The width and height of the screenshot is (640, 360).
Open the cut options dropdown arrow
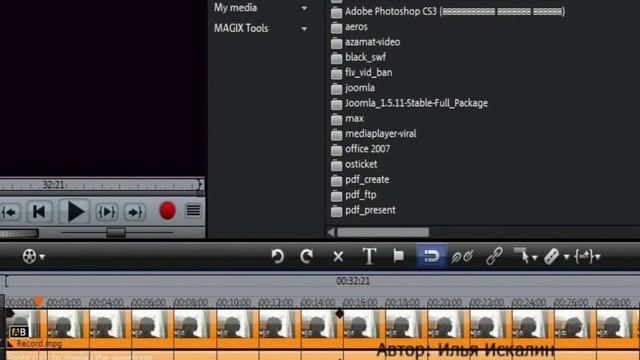(x=566, y=258)
